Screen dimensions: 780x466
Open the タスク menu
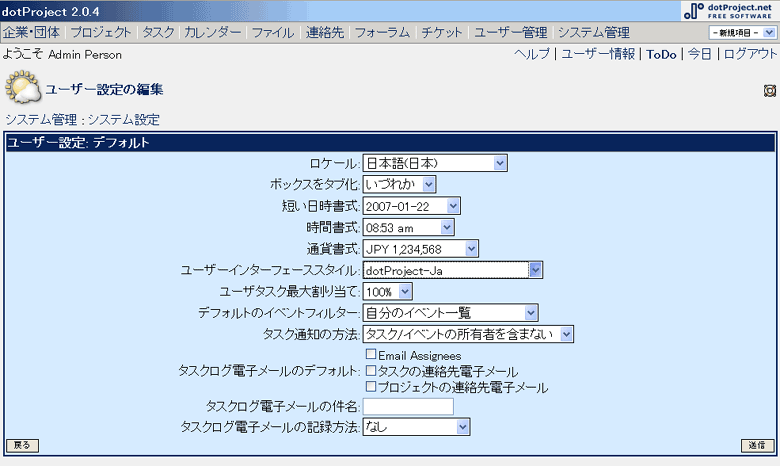point(158,32)
